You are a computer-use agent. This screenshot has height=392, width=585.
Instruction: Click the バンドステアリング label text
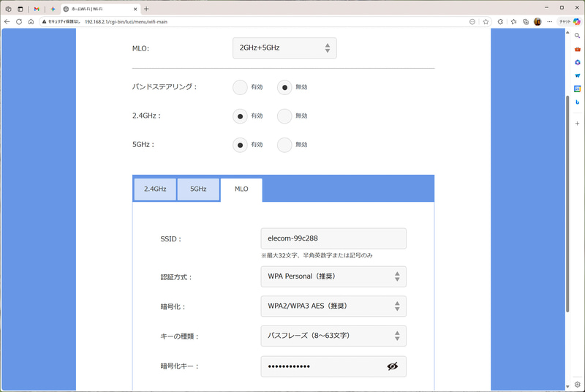tap(164, 87)
